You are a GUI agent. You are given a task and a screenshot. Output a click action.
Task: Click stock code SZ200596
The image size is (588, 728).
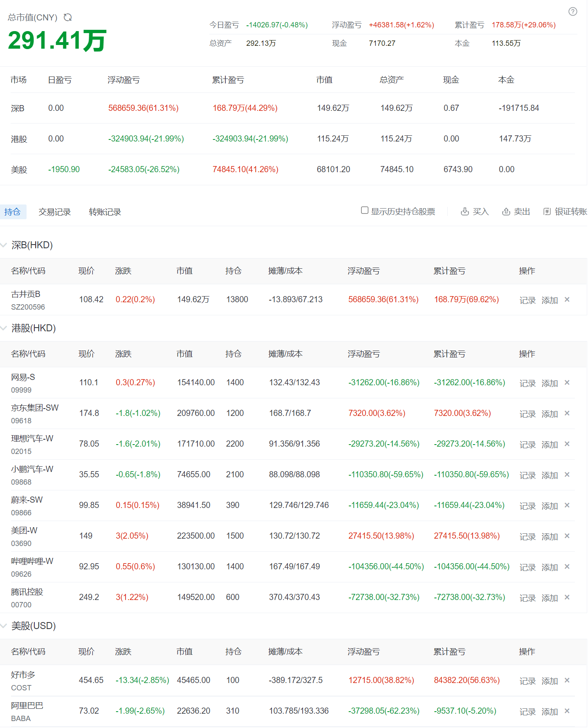click(28, 307)
